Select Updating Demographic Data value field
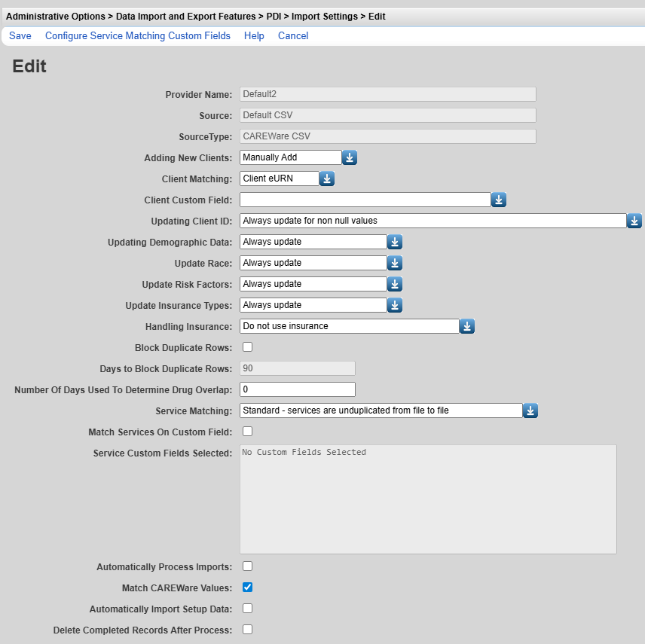645x644 pixels. [313, 242]
